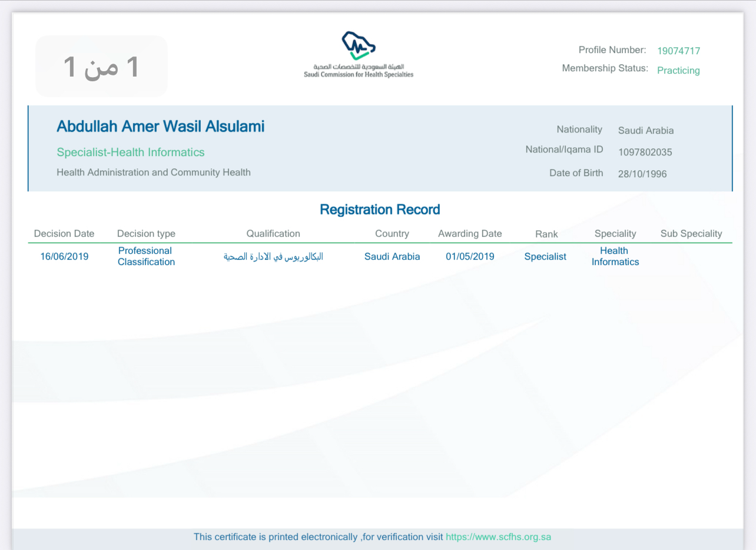Select the Specialist-Health Informatics title text
756x550 pixels.
click(131, 153)
